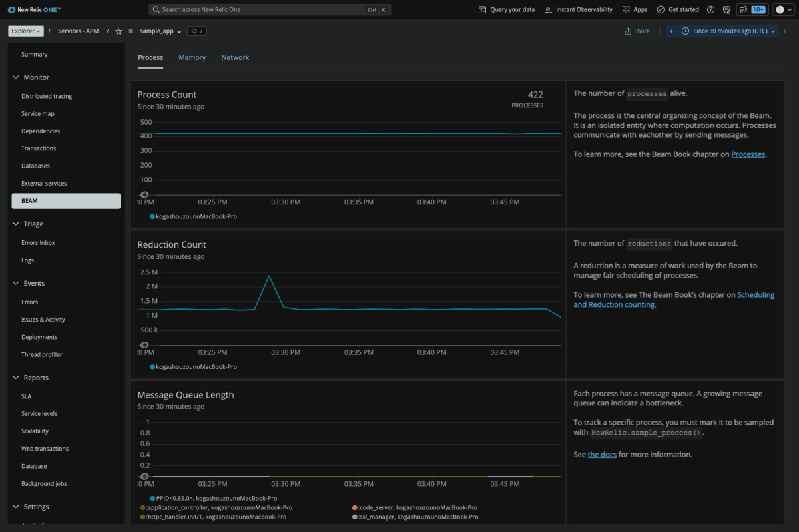Open the Apps launcher
The image size is (799, 532).
click(635, 10)
